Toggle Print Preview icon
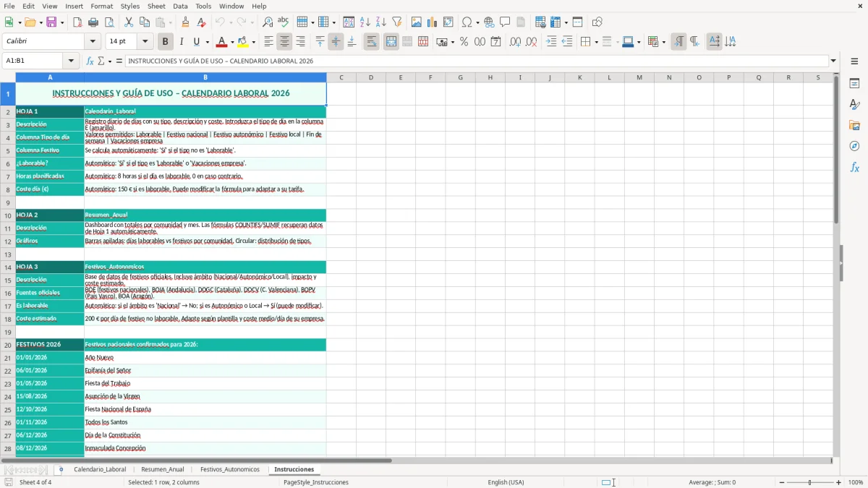868x488 pixels. point(109,22)
